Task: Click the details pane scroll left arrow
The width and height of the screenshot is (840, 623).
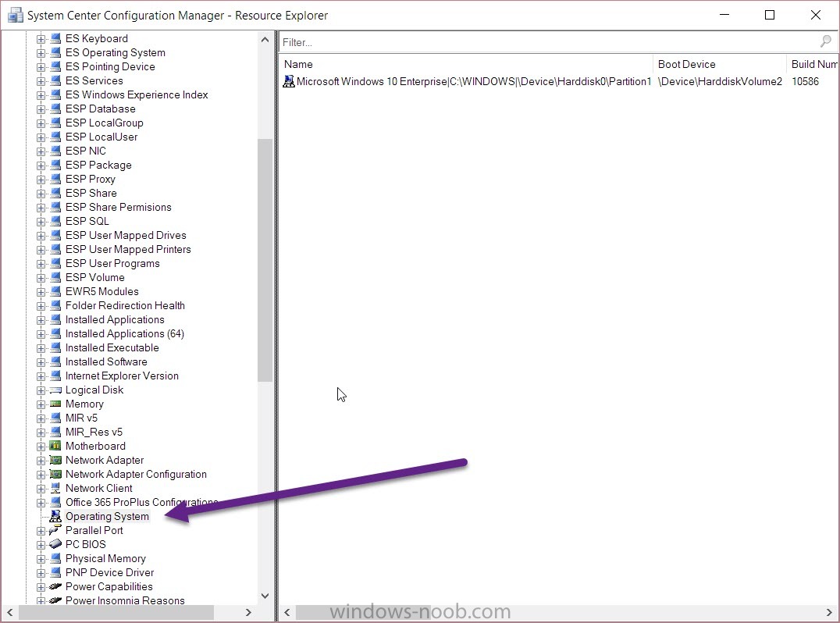Action: 287,612
